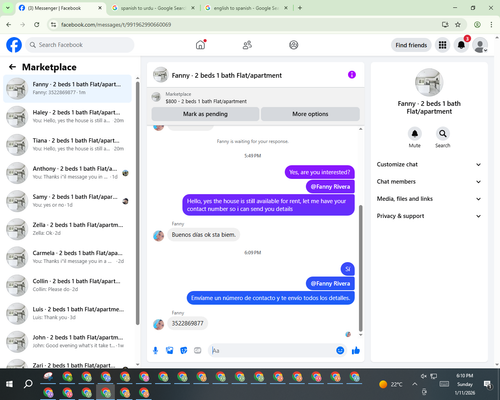Click Fanny's avatar in right panel

[429, 82]
